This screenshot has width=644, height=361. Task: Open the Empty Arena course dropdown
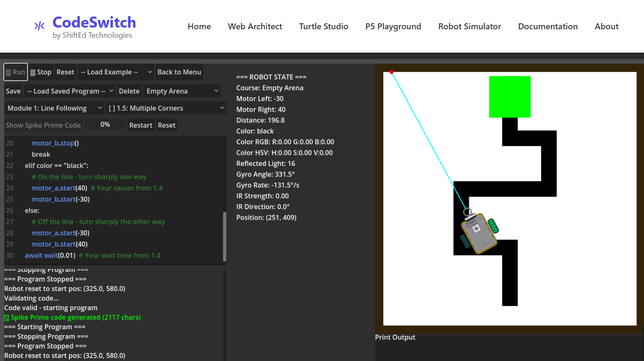tap(182, 91)
